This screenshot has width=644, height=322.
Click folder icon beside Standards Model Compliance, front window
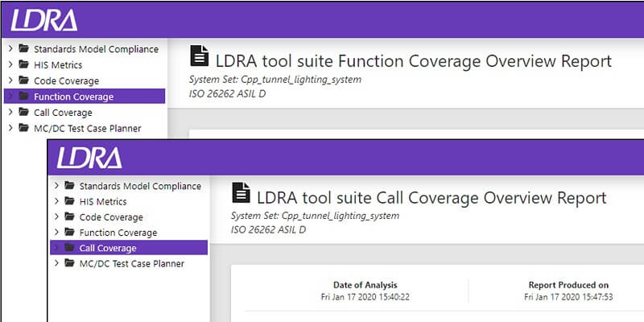pos(69,186)
